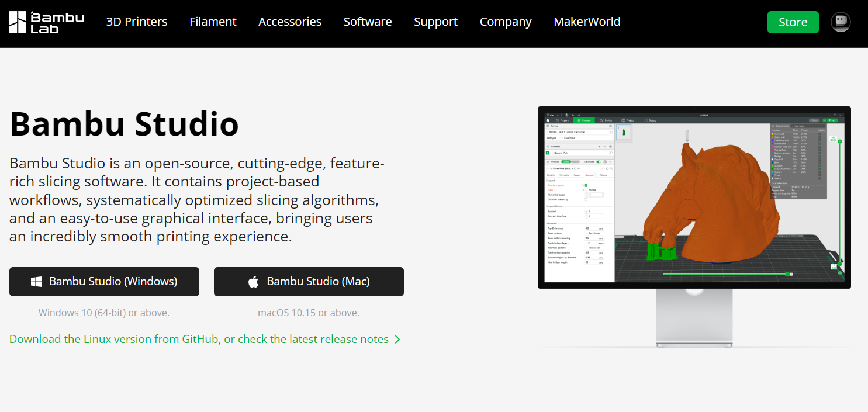Select the plate 1 thumbnail in the preview

[x=623, y=133]
